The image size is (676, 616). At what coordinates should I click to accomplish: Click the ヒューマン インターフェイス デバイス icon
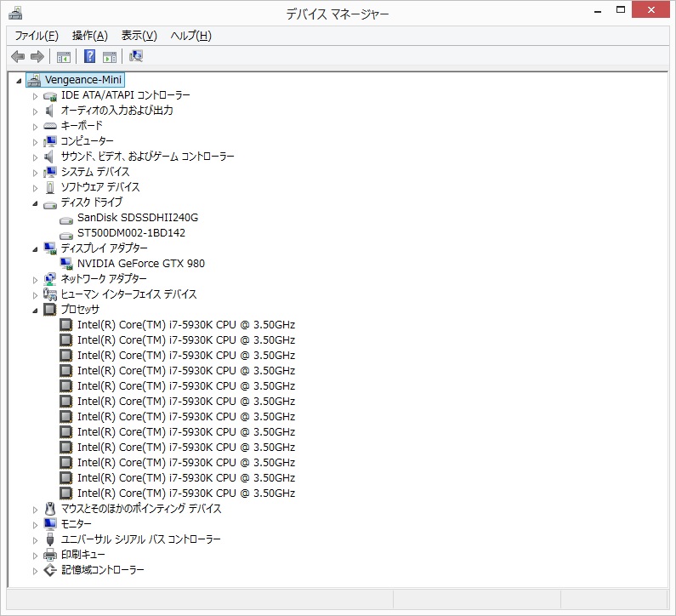point(50,294)
